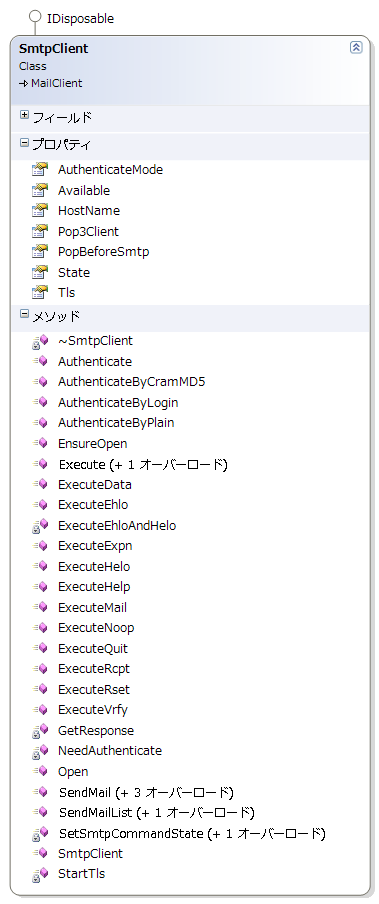Click the StartTls method icon

click(40, 874)
